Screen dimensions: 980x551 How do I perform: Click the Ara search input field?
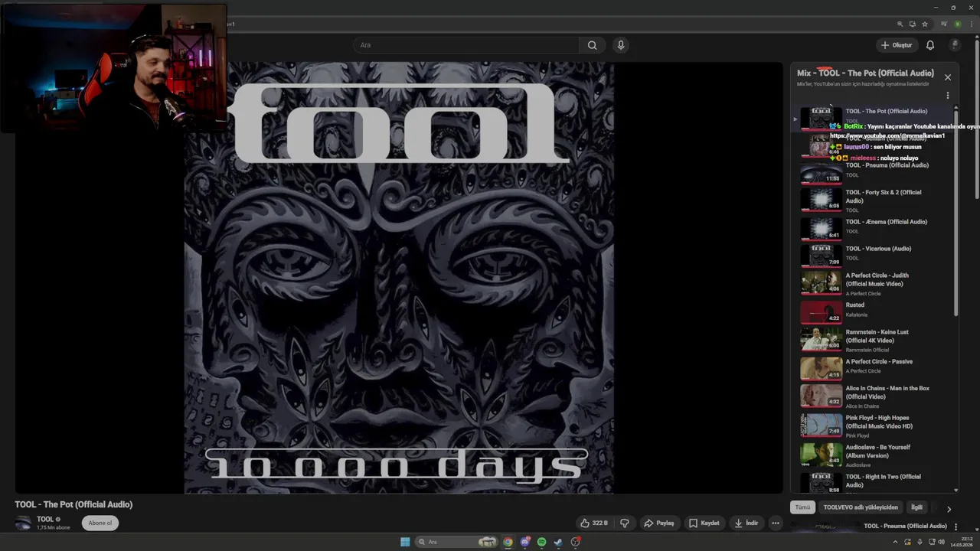tap(466, 45)
